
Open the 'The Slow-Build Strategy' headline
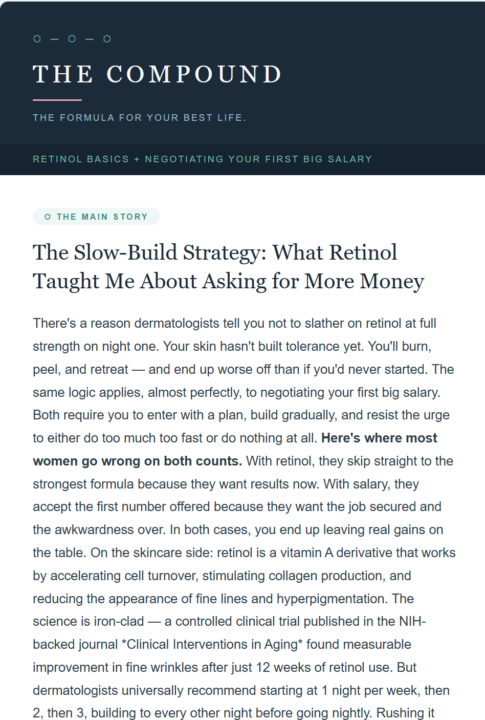coord(228,267)
